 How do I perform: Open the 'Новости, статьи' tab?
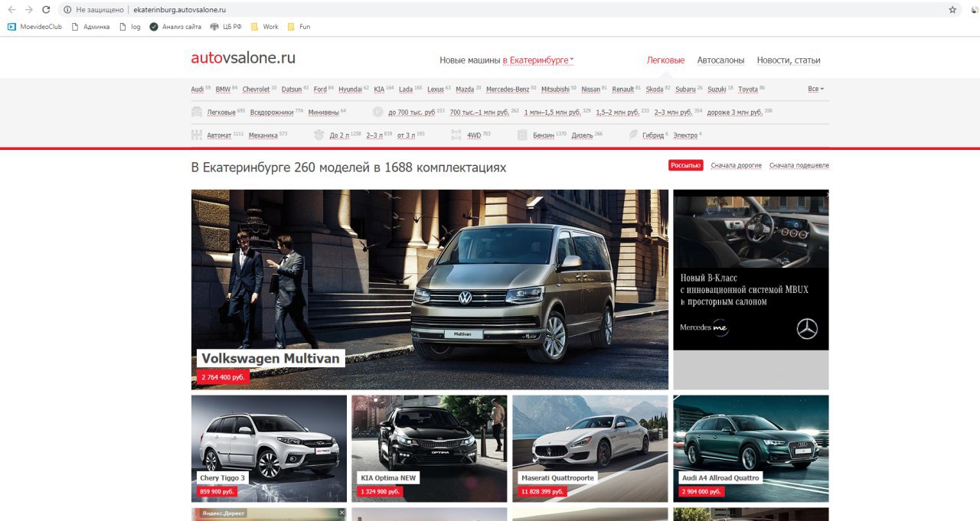tap(789, 60)
